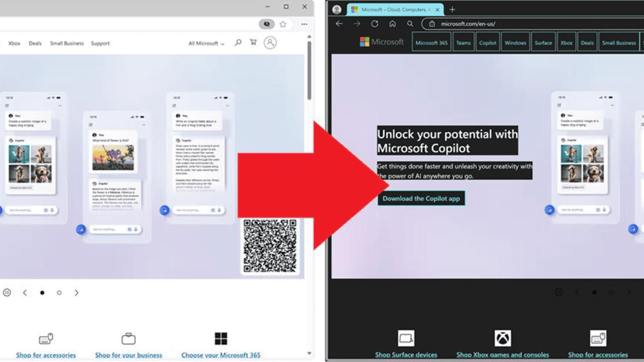Select the second carousel navigation dot

click(x=58, y=293)
